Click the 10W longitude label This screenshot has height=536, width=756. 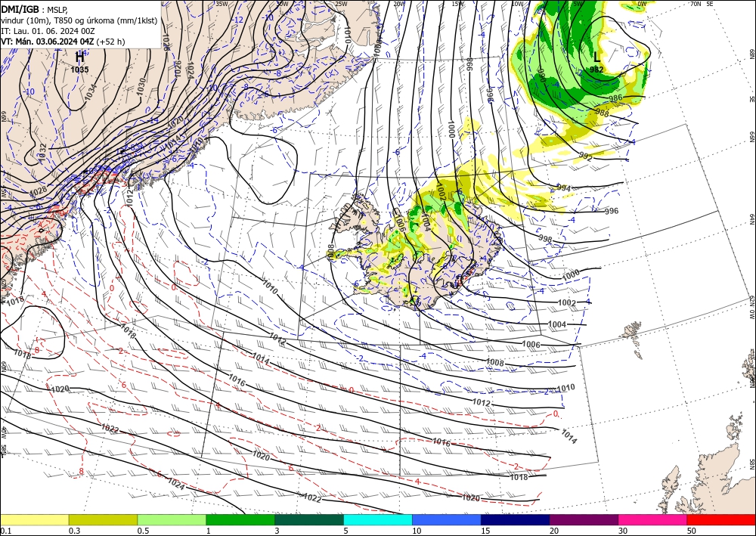[517, 4]
